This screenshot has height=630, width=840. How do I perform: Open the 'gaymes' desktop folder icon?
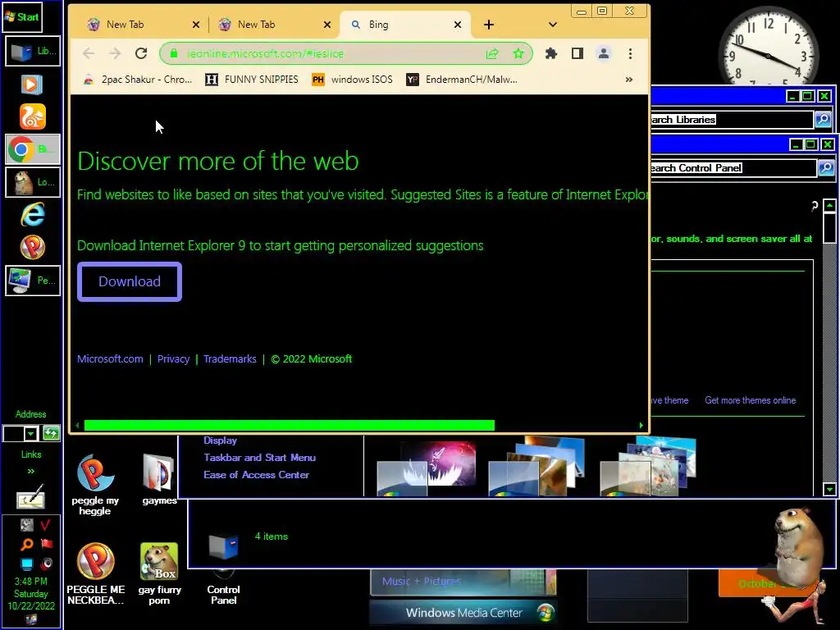(x=159, y=480)
